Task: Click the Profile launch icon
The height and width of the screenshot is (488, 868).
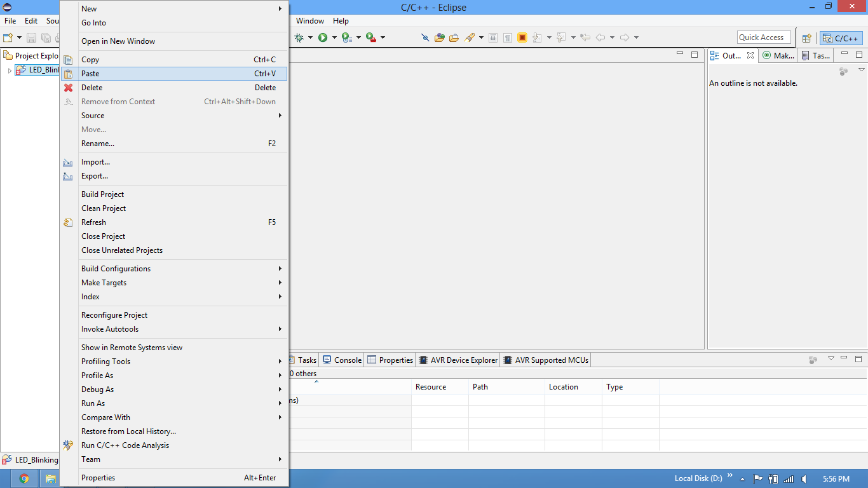Action: pos(346,37)
